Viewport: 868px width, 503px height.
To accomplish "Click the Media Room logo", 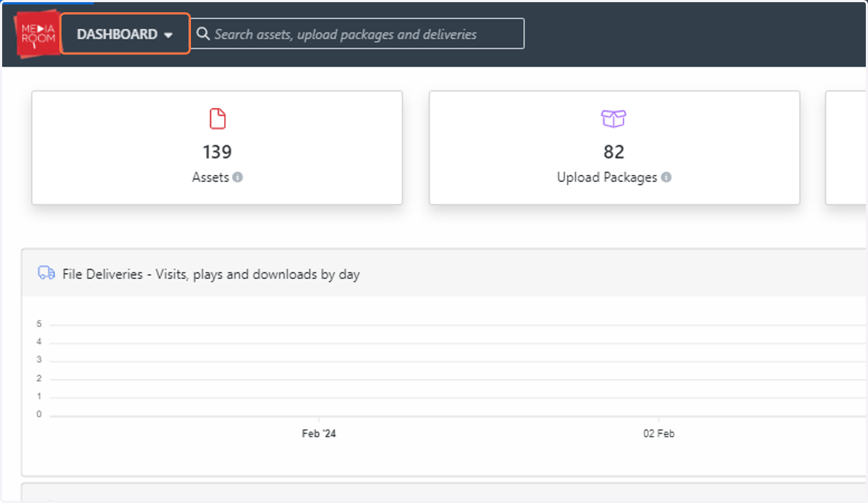I will (37, 35).
